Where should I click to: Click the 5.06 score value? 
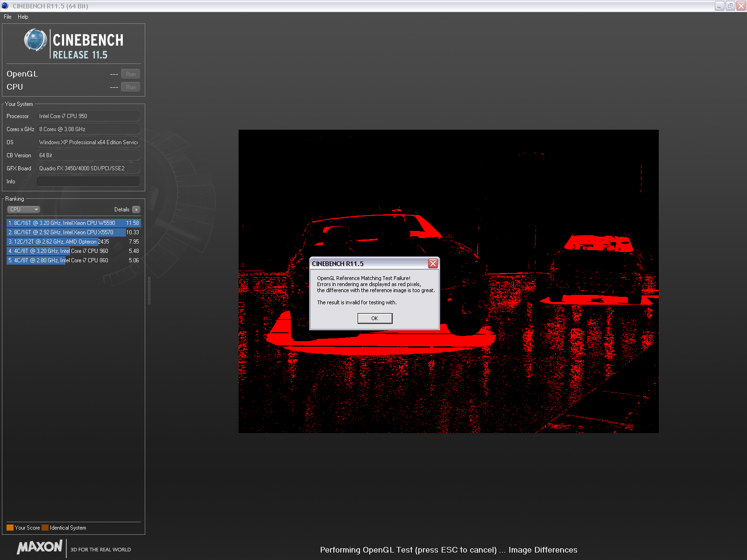pos(134,260)
